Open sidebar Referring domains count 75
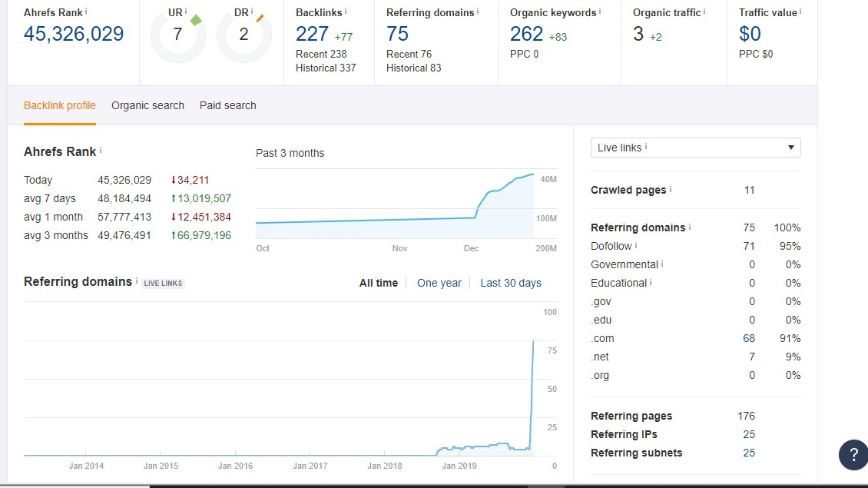868x488 pixels. tap(749, 227)
